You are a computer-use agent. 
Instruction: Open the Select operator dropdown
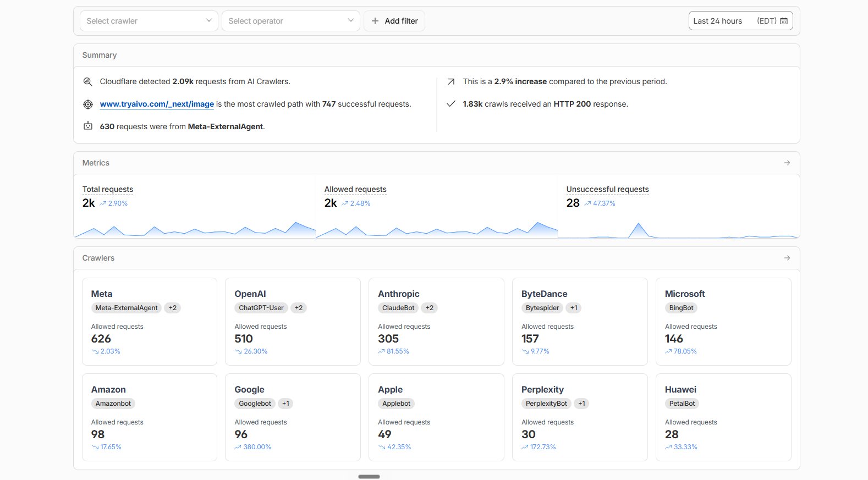point(291,21)
